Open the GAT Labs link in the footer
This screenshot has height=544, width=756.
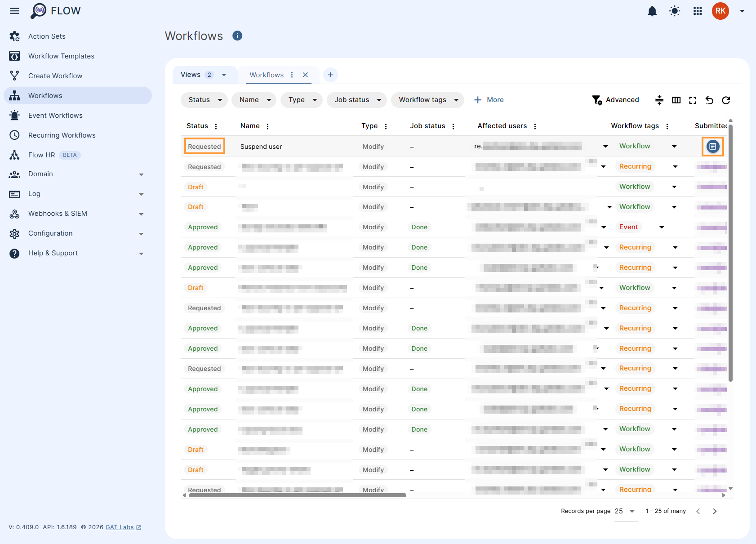click(x=120, y=527)
